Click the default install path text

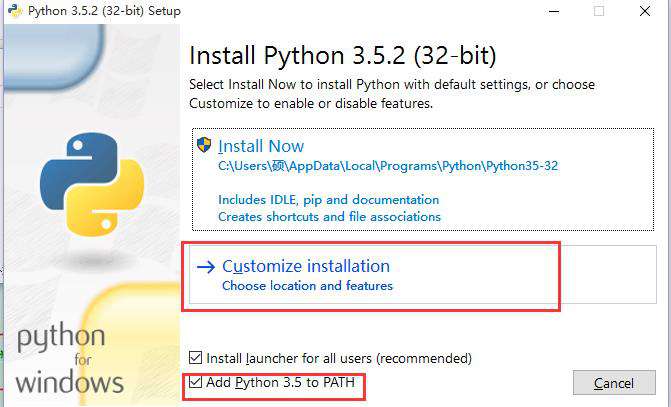coord(388,166)
